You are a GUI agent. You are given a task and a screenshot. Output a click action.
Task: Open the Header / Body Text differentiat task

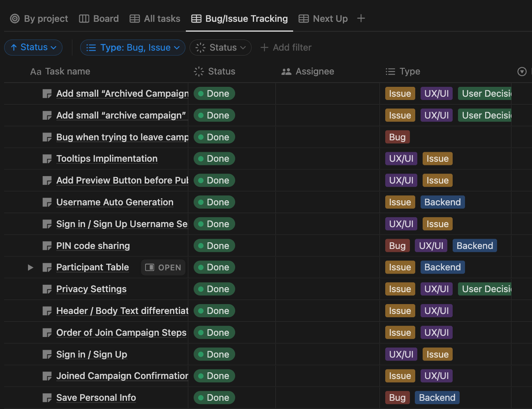pyautogui.click(x=123, y=311)
